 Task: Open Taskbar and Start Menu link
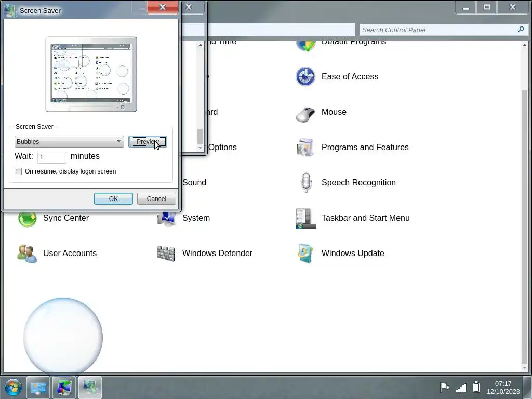tap(365, 218)
